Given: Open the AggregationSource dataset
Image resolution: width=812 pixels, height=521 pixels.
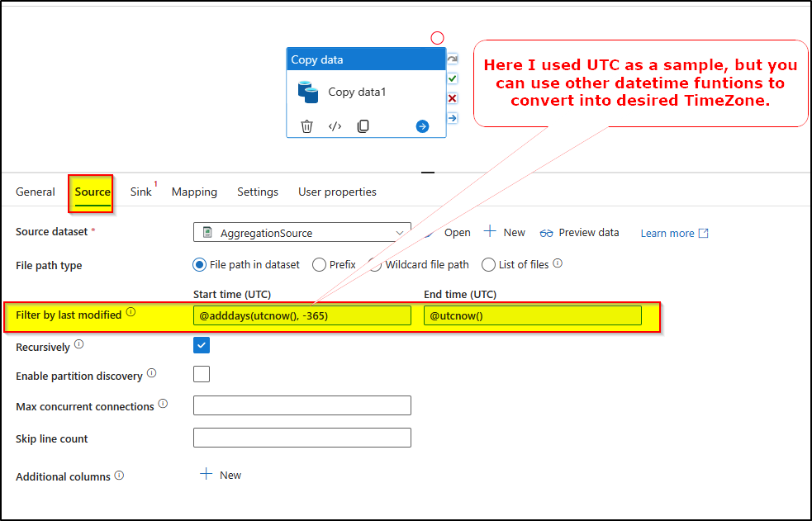Looking at the screenshot, I should [456, 232].
